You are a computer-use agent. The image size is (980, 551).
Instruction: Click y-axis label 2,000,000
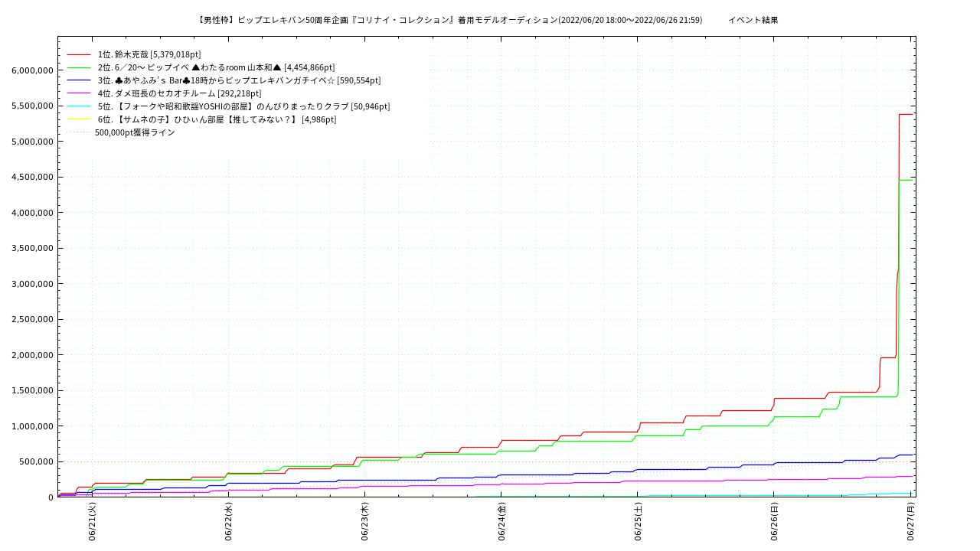coord(32,355)
